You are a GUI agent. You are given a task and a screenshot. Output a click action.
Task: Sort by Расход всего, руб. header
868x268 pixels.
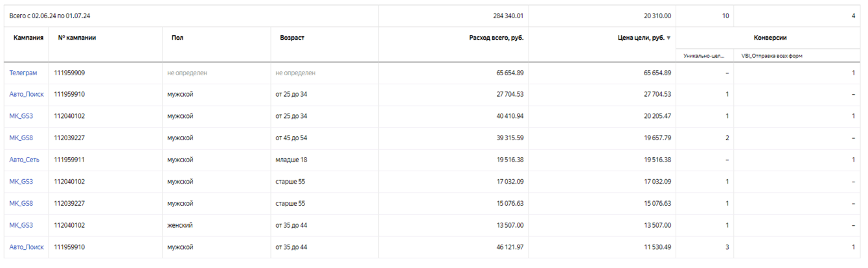coord(496,38)
